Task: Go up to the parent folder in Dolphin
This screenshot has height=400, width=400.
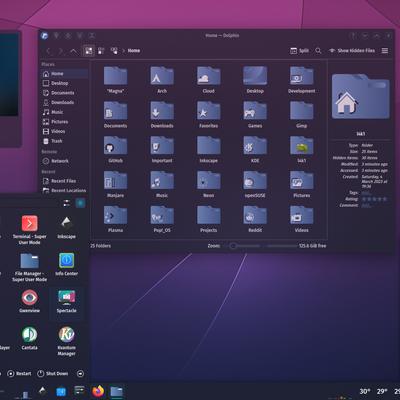Action: [73, 51]
